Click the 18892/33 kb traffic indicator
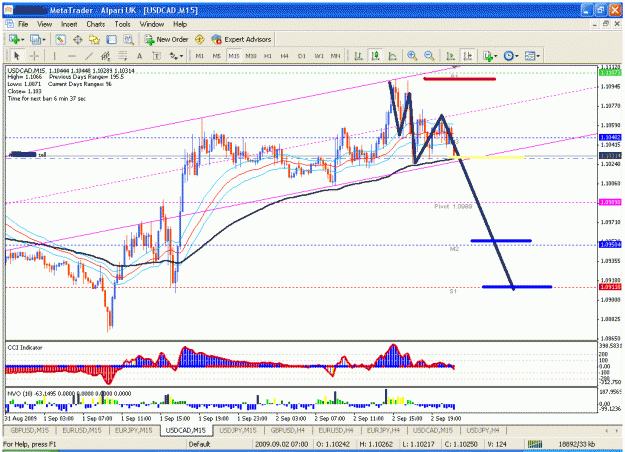625x452 pixels. click(x=576, y=444)
